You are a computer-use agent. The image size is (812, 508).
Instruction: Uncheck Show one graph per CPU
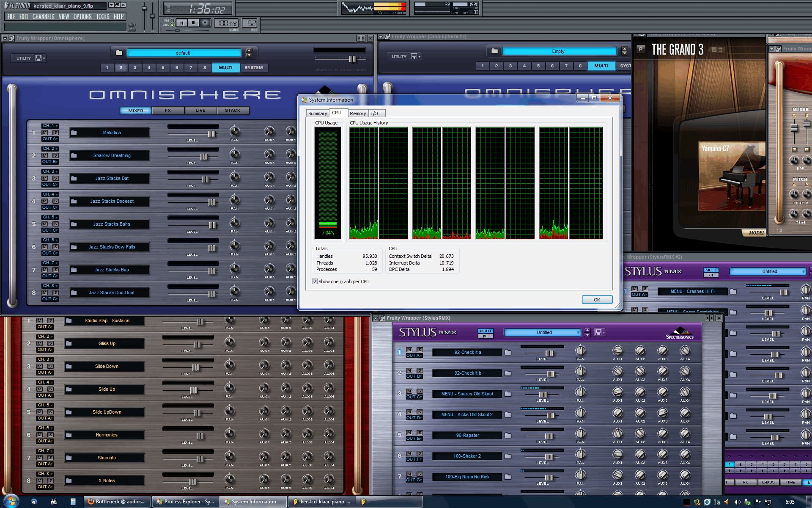click(x=315, y=282)
